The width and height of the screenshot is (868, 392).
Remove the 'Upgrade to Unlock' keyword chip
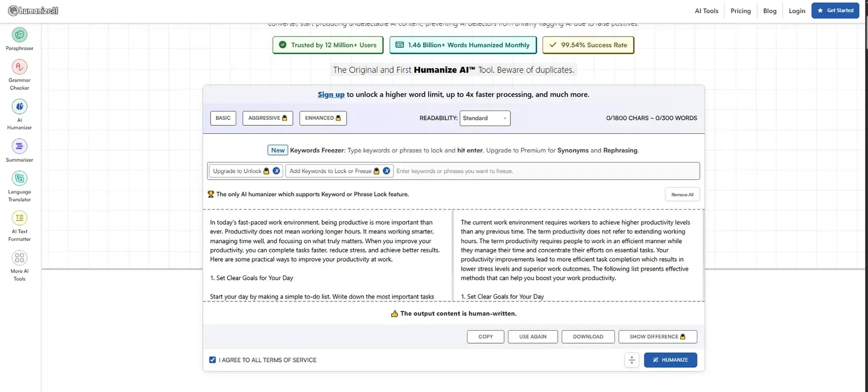point(276,171)
